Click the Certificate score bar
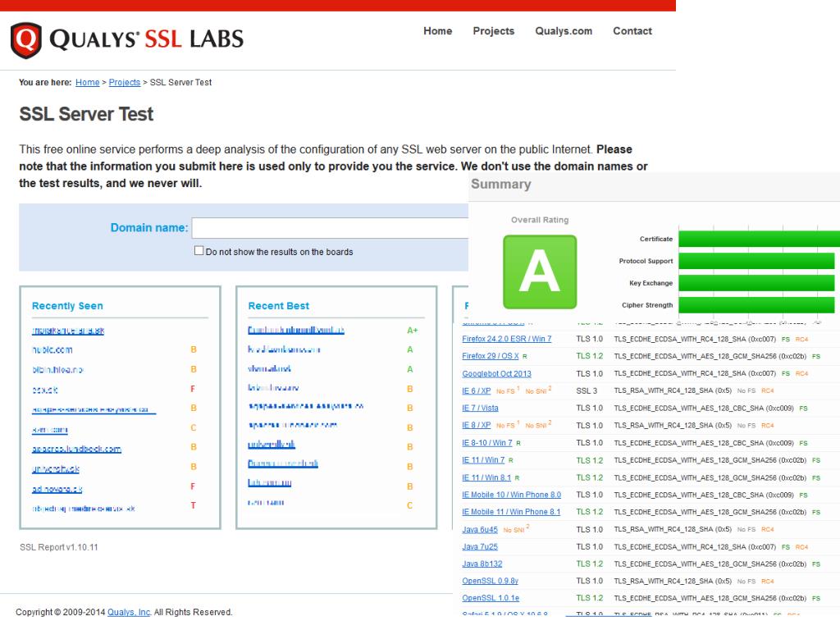The width and height of the screenshot is (840, 630). 759,239
